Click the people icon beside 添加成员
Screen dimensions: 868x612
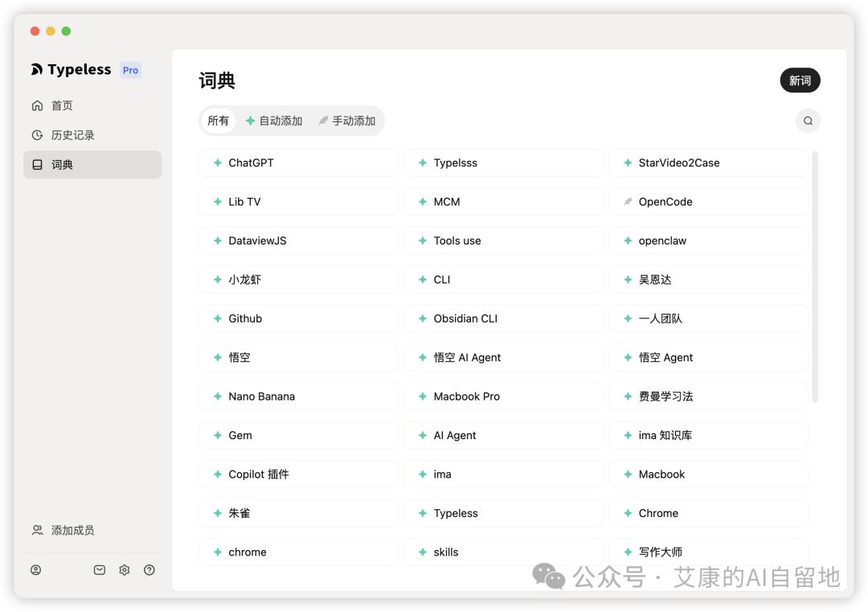(x=37, y=530)
